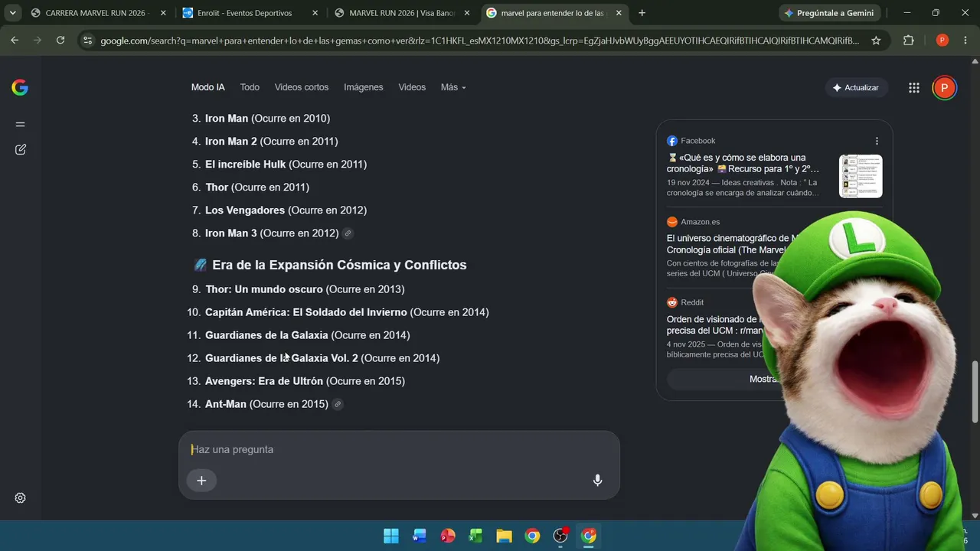
Task: Click the list entry 'Los Vengadores'
Action: [245, 210]
